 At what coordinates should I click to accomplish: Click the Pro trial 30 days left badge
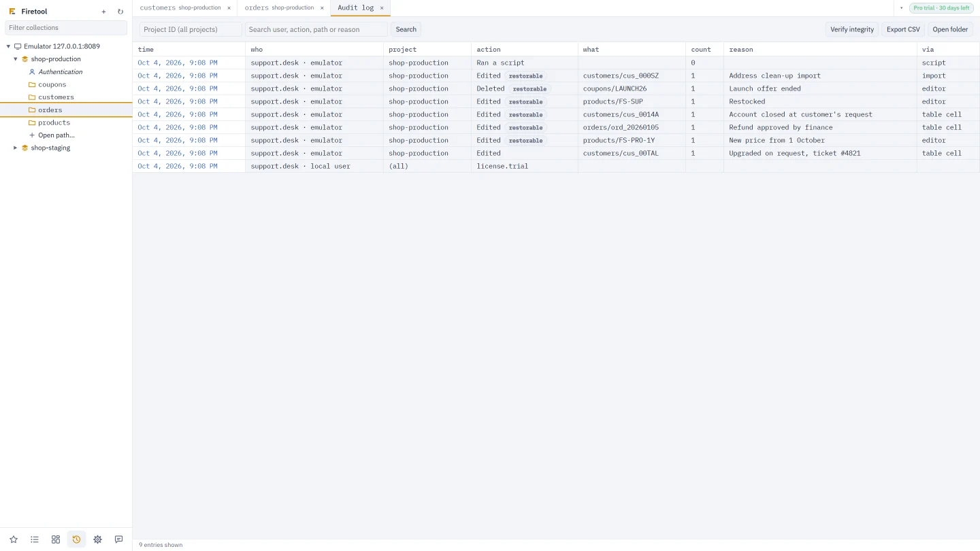pos(941,8)
